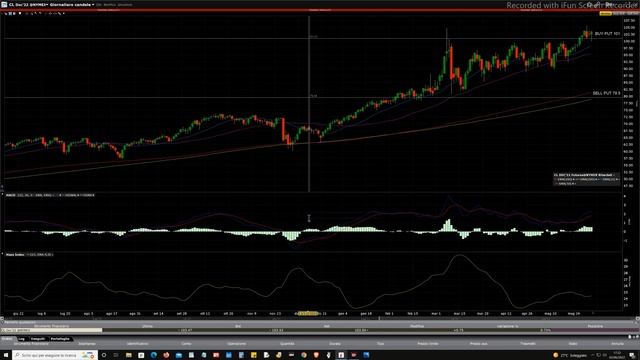Click the CL Dec'22 @NYMEX quote row field

(51, 330)
